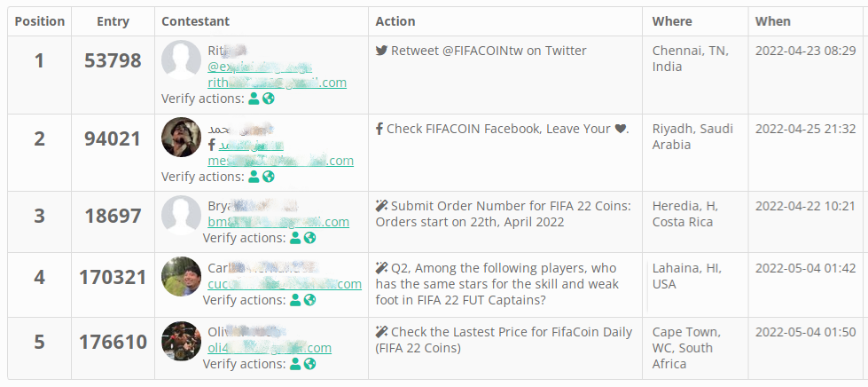Click the globe verify icon for entry 176610
The width and height of the screenshot is (868, 387).
(x=309, y=364)
